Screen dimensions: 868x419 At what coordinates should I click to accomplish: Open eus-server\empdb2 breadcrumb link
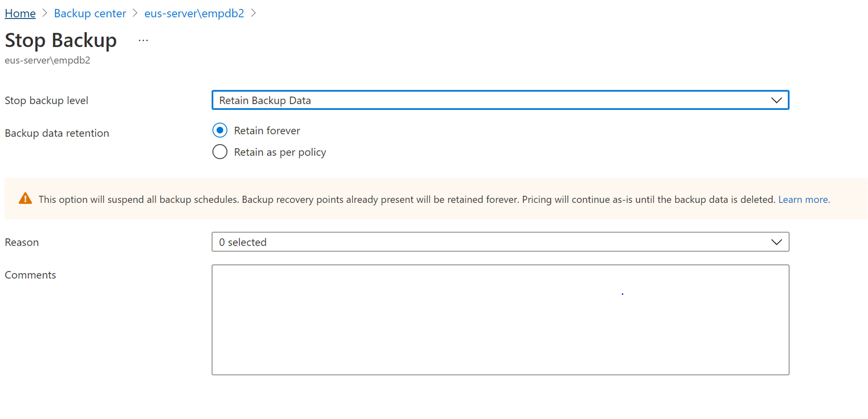click(x=194, y=13)
